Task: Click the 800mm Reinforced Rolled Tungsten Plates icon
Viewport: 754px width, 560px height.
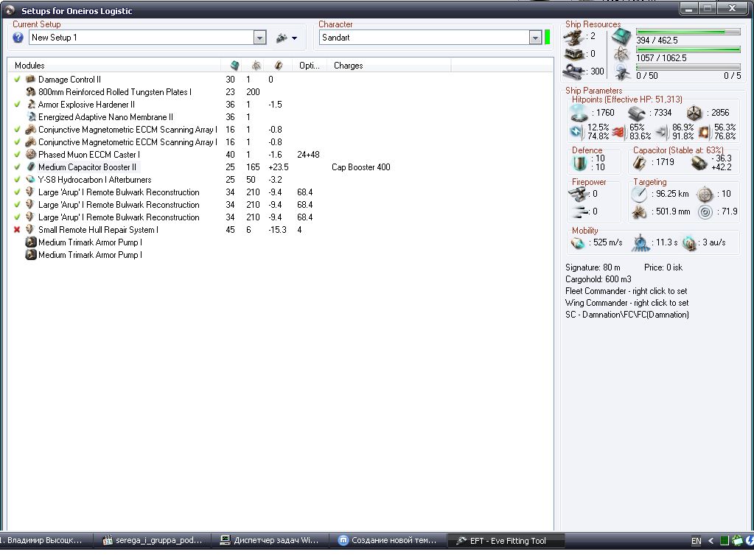Action: click(x=31, y=92)
